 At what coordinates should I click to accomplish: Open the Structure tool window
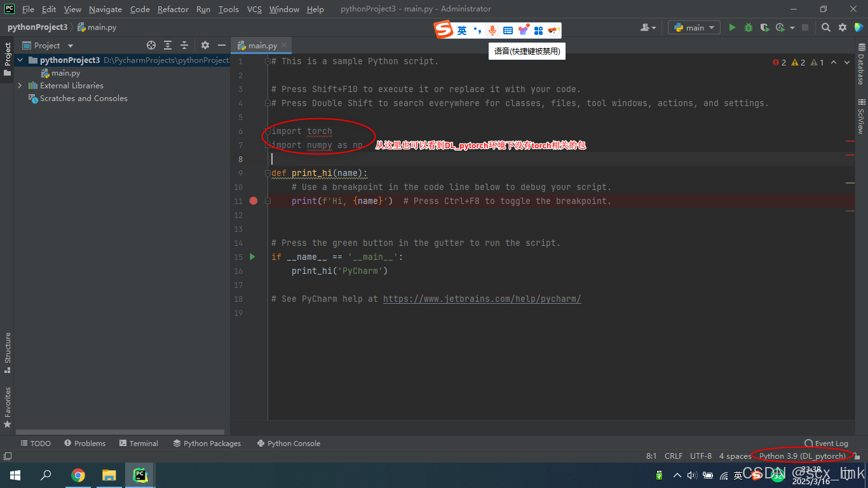[x=8, y=353]
